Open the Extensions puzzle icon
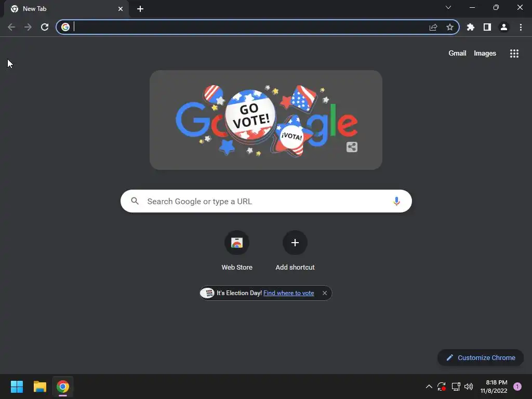The height and width of the screenshot is (399, 532). (471, 27)
